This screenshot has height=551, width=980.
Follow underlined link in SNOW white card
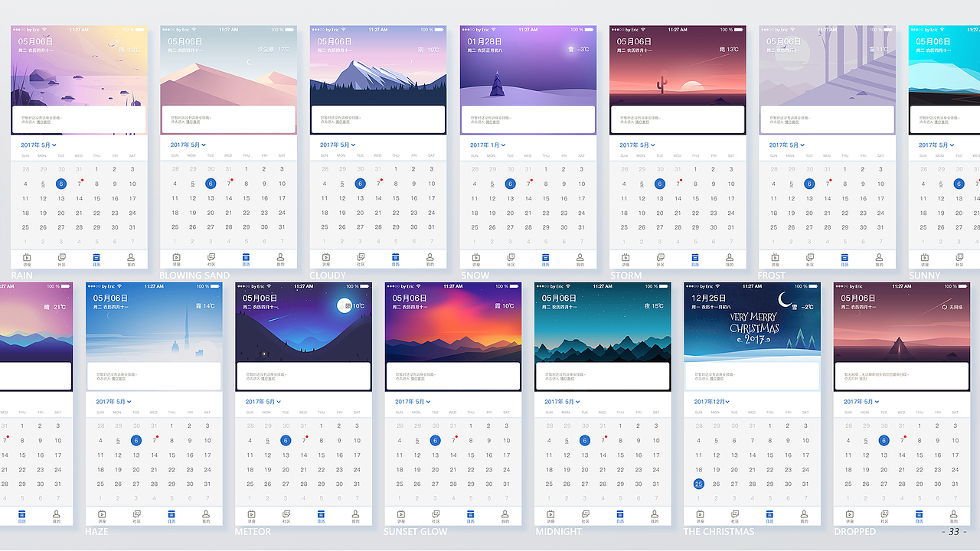click(x=492, y=122)
